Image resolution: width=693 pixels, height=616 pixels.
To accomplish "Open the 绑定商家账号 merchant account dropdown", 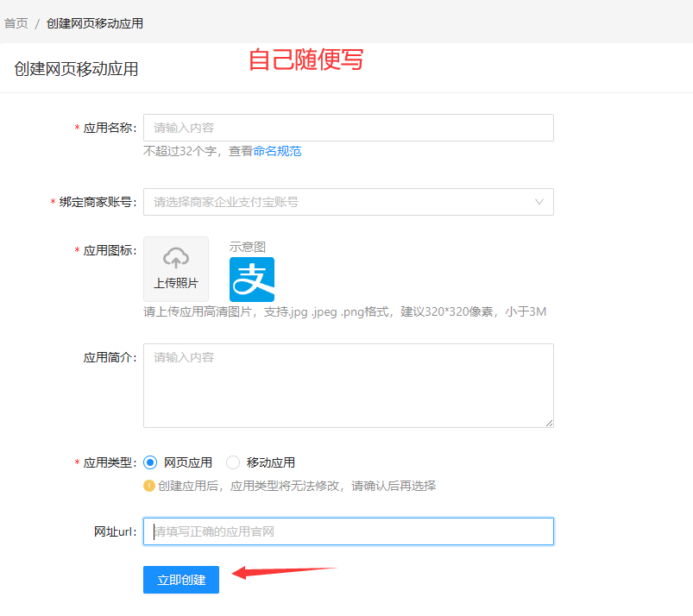I will pos(349,201).
